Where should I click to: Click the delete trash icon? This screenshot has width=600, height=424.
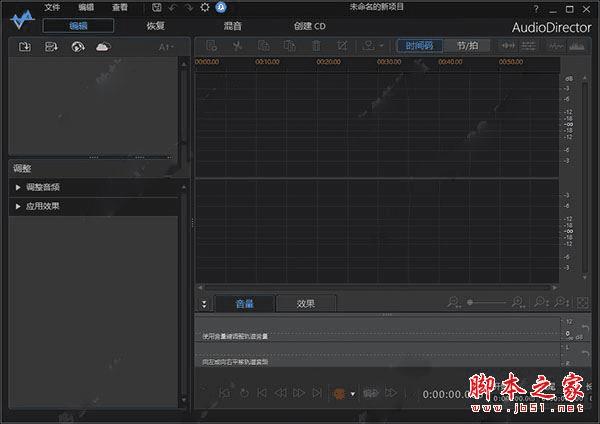316,46
